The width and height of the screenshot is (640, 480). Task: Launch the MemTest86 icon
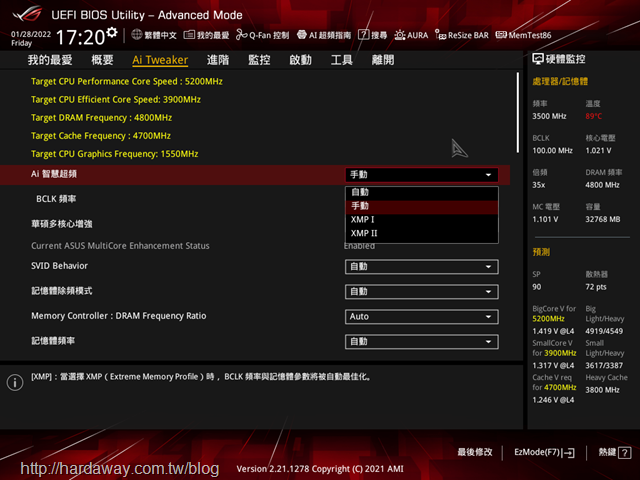click(x=501, y=35)
